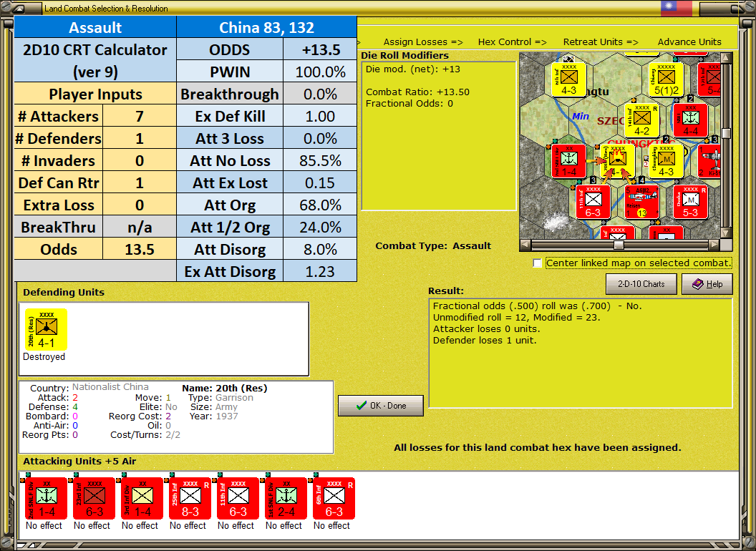756x551 pixels.
Task: Click OK - Done button
Action: tap(381, 406)
